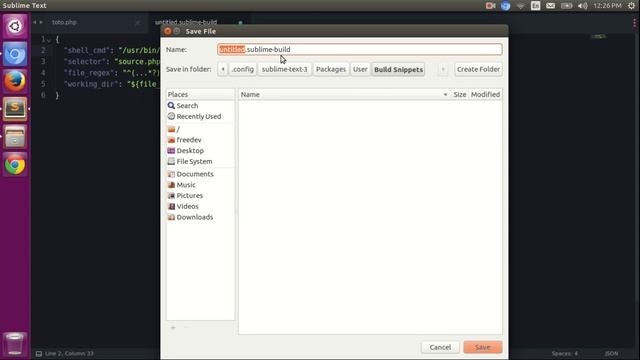Go to root folder '/' in Places
This screenshot has width=640, height=360.
tap(174, 129)
